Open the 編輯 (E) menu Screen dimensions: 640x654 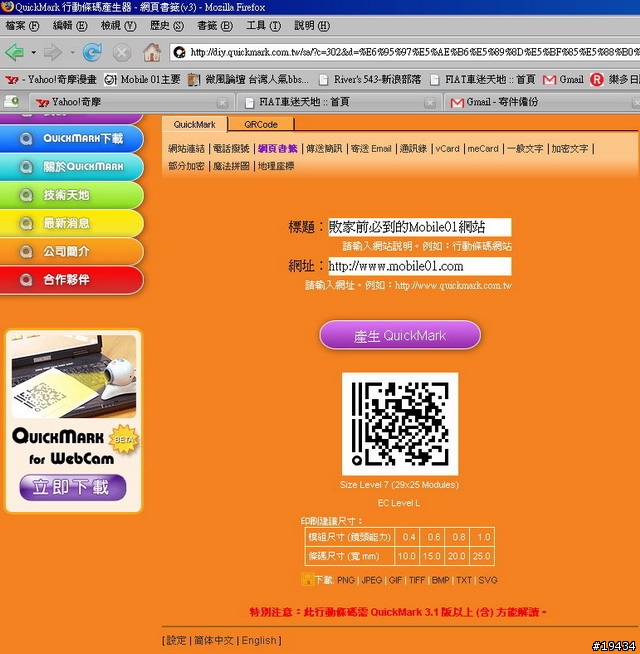click(70, 26)
